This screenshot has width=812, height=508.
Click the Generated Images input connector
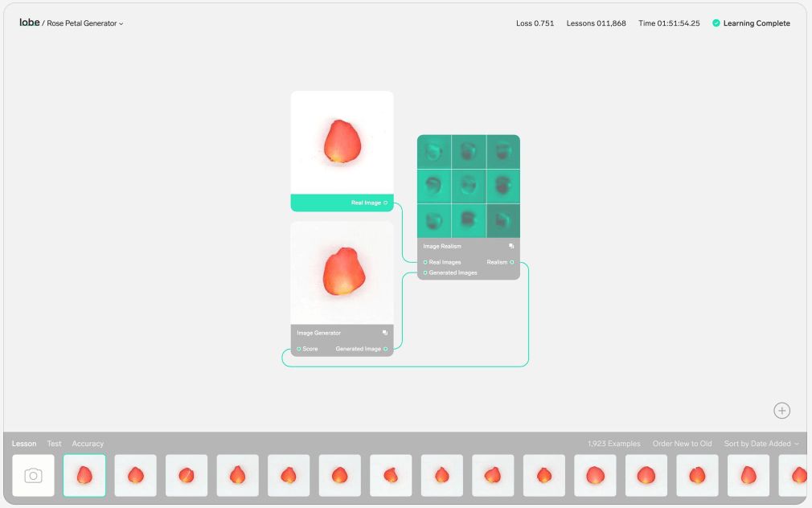point(425,272)
